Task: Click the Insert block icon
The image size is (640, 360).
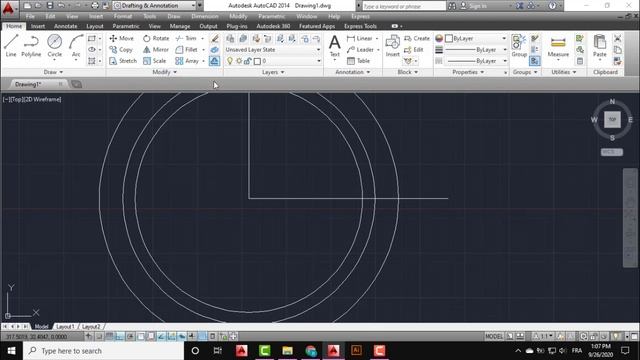Action: (392, 45)
